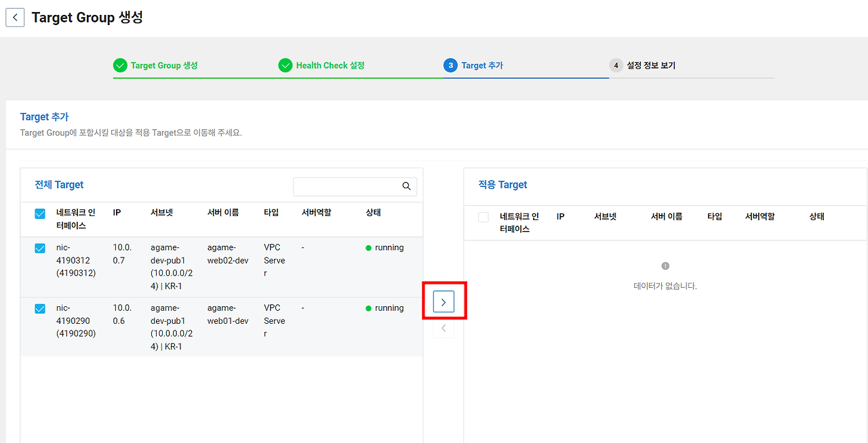Click the green check icon of Health Check 설정 step

[285, 66]
